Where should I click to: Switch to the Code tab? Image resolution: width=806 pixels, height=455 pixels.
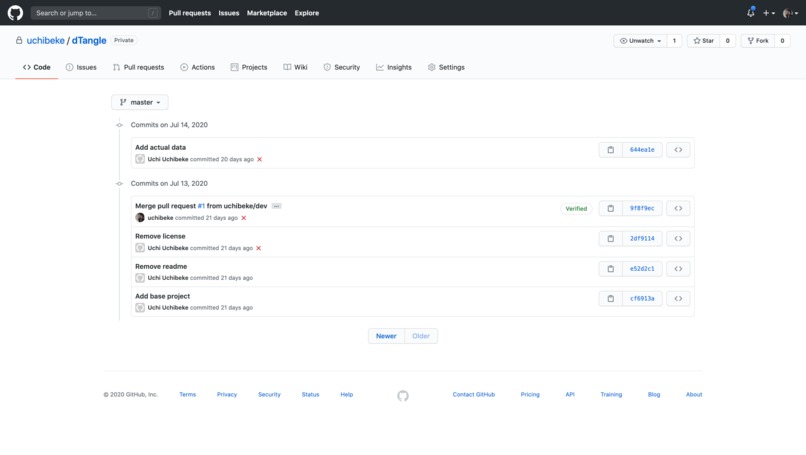click(36, 67)
